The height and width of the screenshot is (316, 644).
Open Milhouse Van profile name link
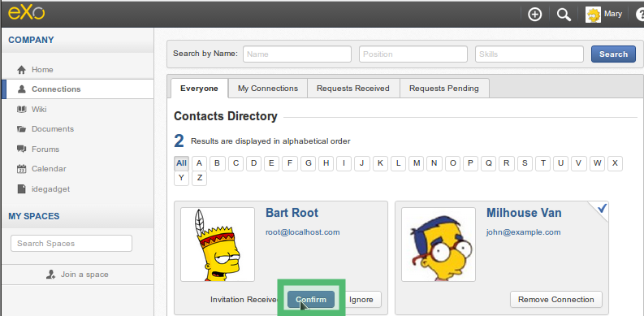pyautogui.click(x=524, y=213)
